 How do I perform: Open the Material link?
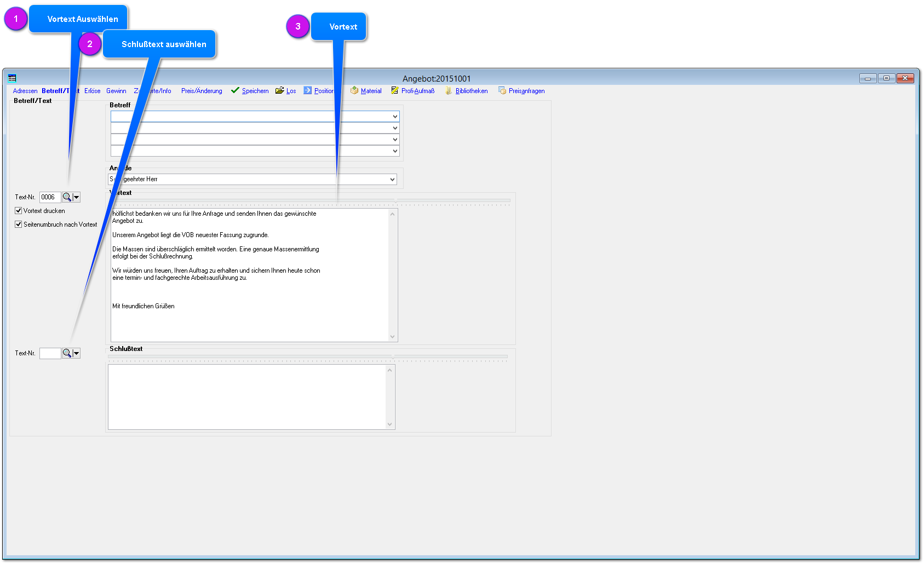[x=371, y=91]
